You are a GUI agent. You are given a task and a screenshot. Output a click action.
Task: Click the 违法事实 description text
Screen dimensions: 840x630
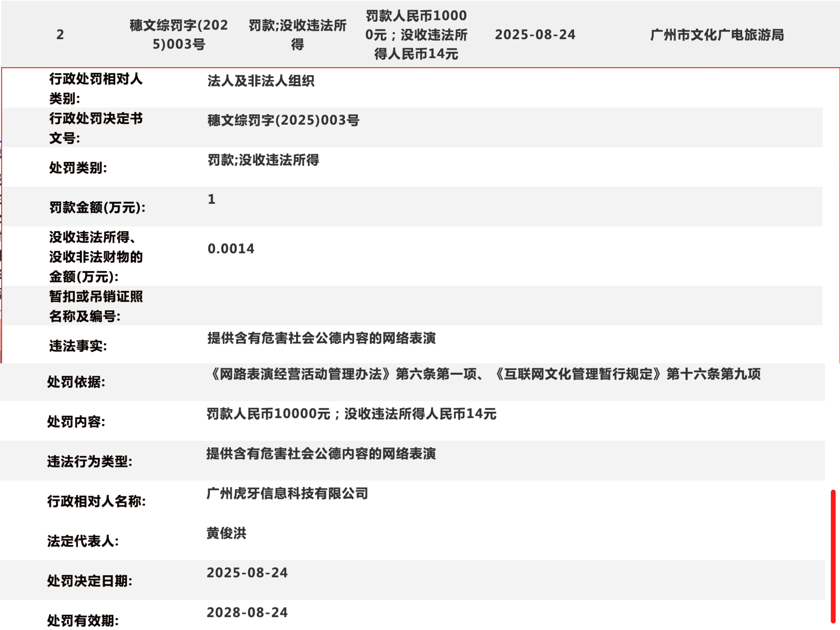(321, 338)
